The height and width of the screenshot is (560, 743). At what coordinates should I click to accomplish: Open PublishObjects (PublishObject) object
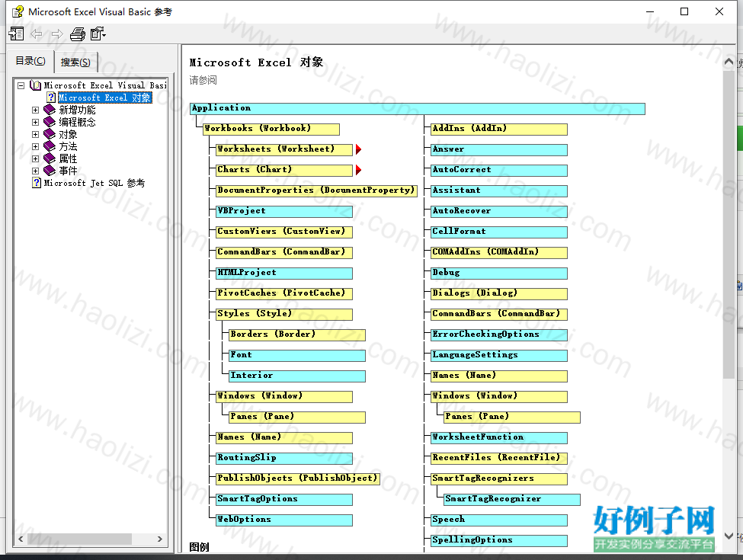tap(298, 478)
